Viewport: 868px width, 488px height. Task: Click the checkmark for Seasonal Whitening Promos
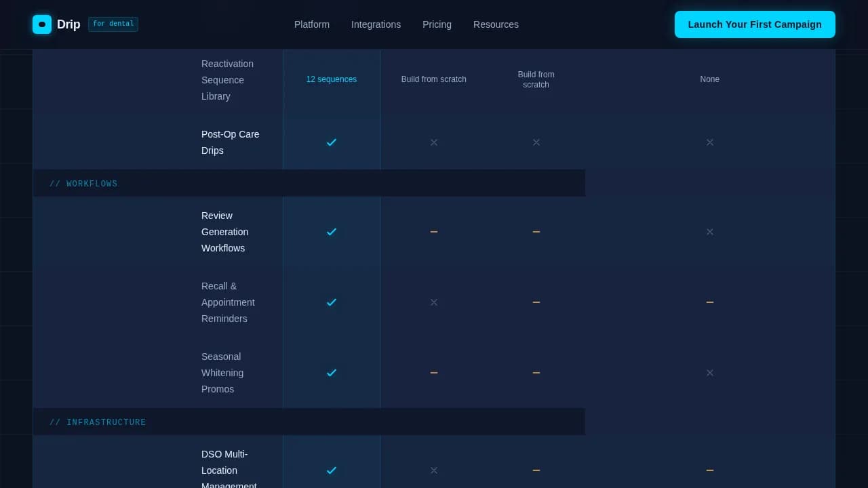point(332,373)
